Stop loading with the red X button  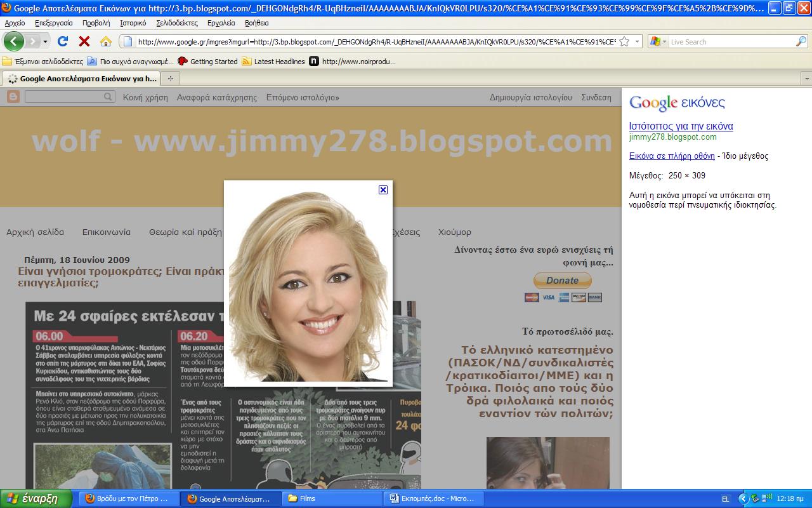tap(84, 41)
